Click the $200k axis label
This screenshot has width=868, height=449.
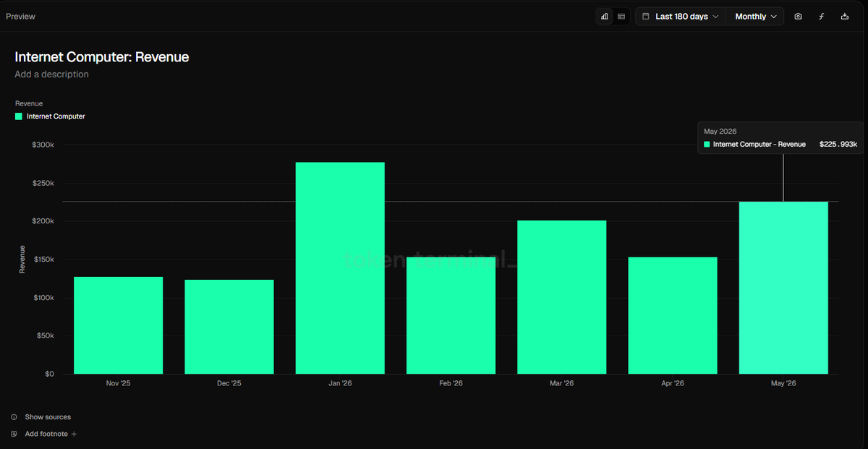(x=43, y=221)
